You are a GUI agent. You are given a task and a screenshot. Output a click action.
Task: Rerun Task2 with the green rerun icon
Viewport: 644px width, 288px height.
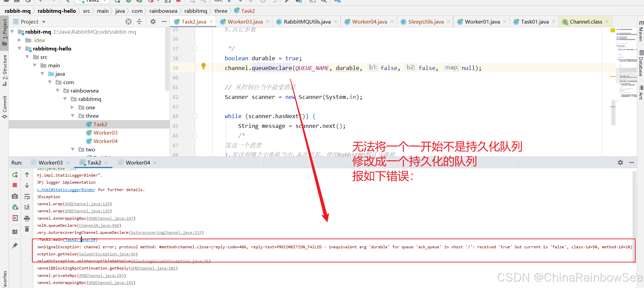pyautogui.click(x=15, y=175)
